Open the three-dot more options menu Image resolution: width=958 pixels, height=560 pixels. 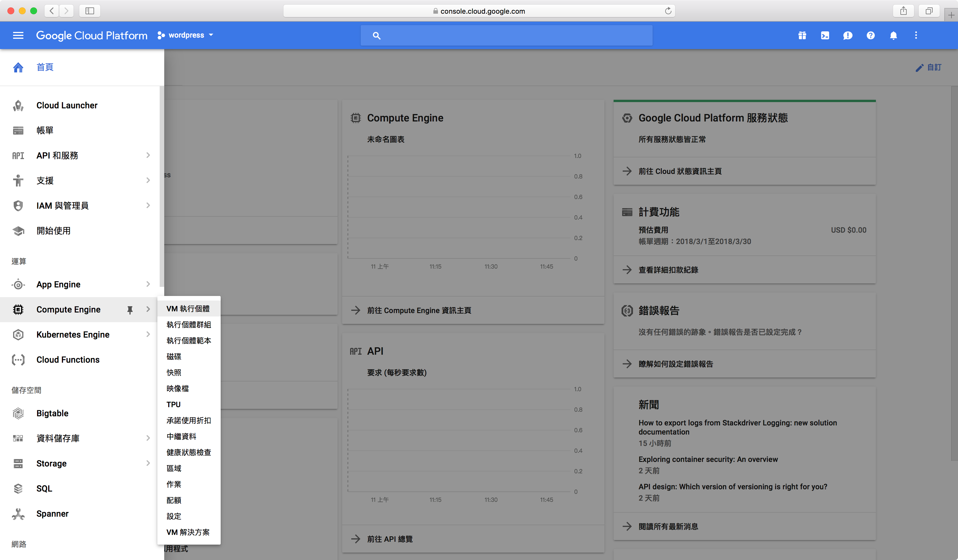916,35
